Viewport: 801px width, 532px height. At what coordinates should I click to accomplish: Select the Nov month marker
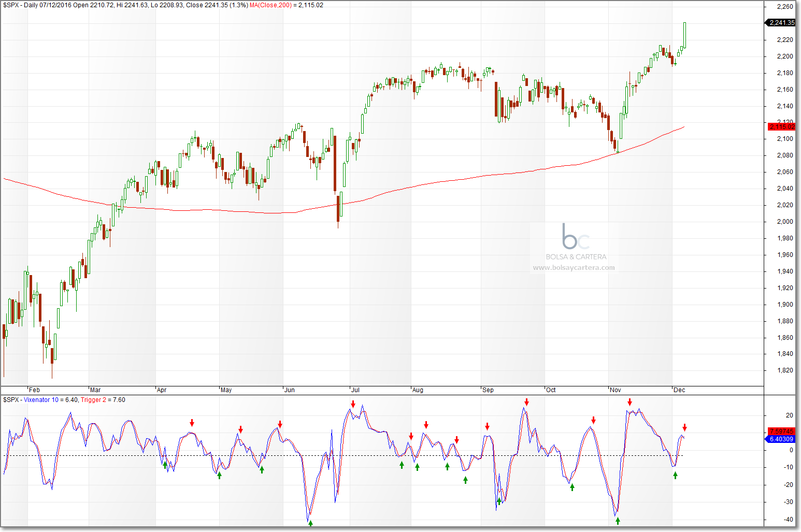pos(615,390)
